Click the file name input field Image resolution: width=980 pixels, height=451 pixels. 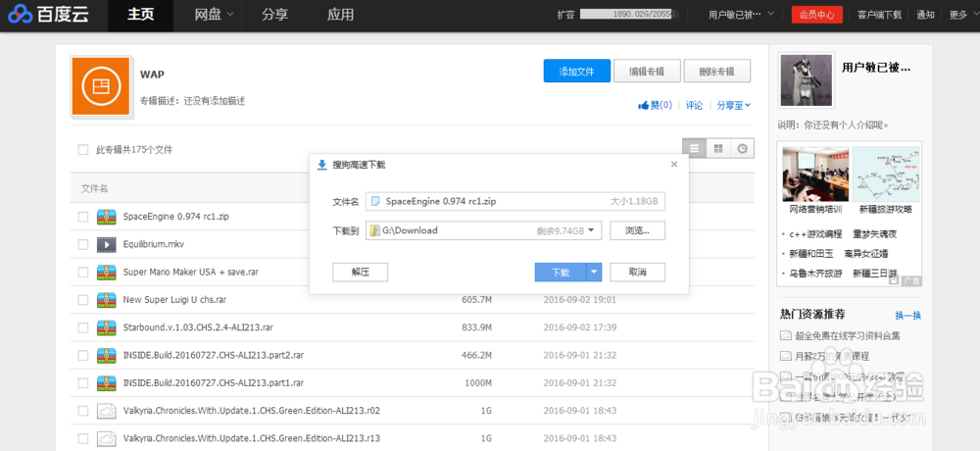(515, 201)
